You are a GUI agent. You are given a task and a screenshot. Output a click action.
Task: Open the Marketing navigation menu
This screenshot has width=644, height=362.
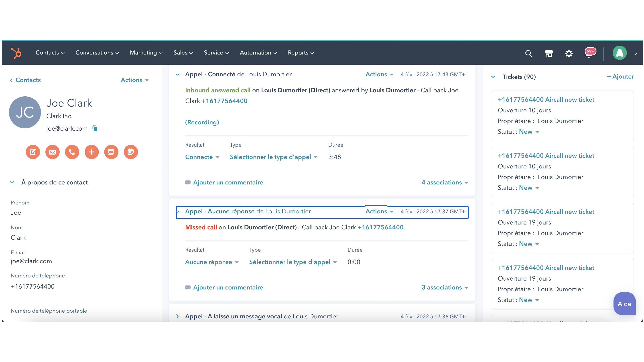(146, 53)
